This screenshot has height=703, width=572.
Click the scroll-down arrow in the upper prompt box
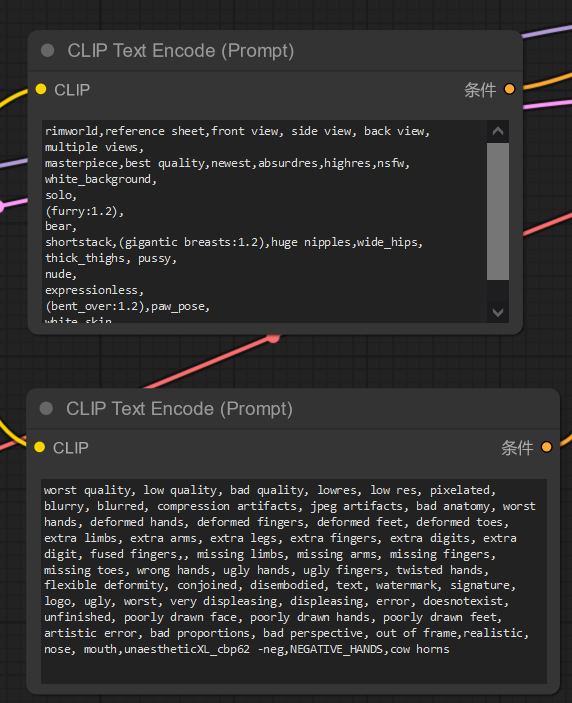coord(498,312)
